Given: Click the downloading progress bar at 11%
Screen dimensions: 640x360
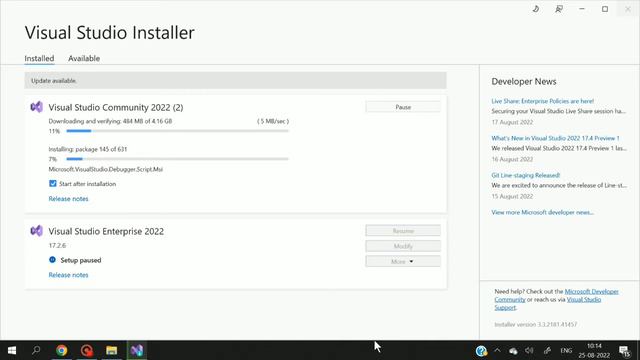Looking at the screenshot, I should 177,131.
